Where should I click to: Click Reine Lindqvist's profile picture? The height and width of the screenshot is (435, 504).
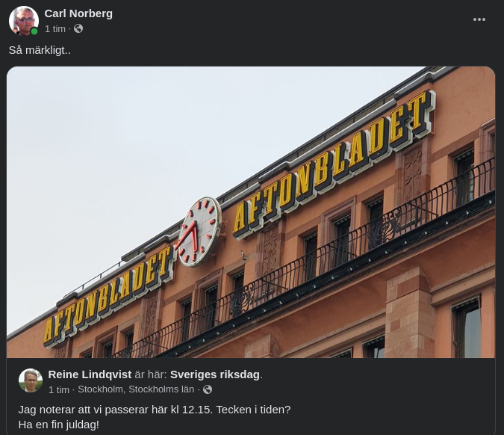(31, 380)
